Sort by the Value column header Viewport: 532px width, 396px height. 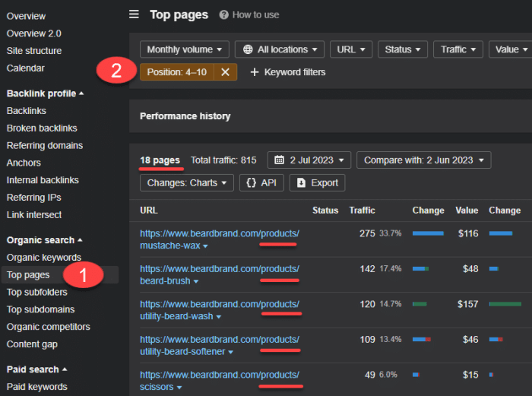point(467,211)
